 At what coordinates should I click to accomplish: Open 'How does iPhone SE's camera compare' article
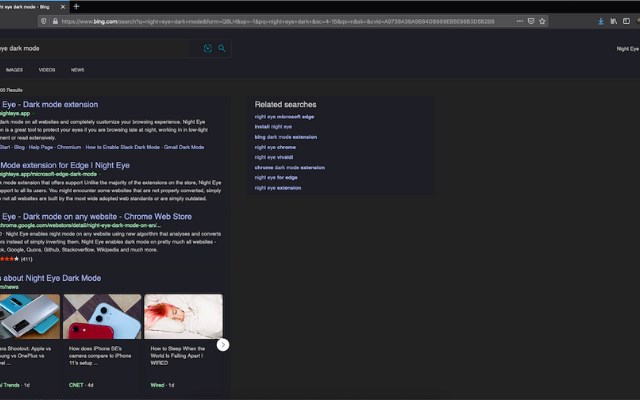(x=100, y=356)
